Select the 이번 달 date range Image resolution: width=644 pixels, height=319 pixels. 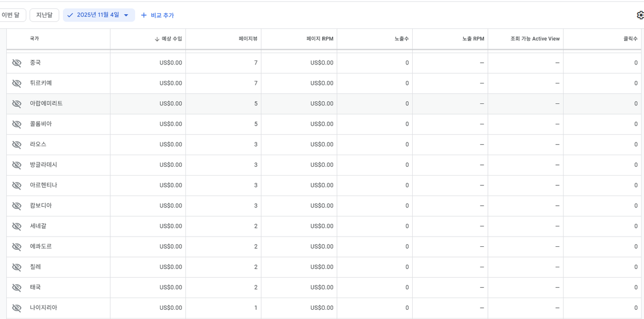click(x=11, y=15)
